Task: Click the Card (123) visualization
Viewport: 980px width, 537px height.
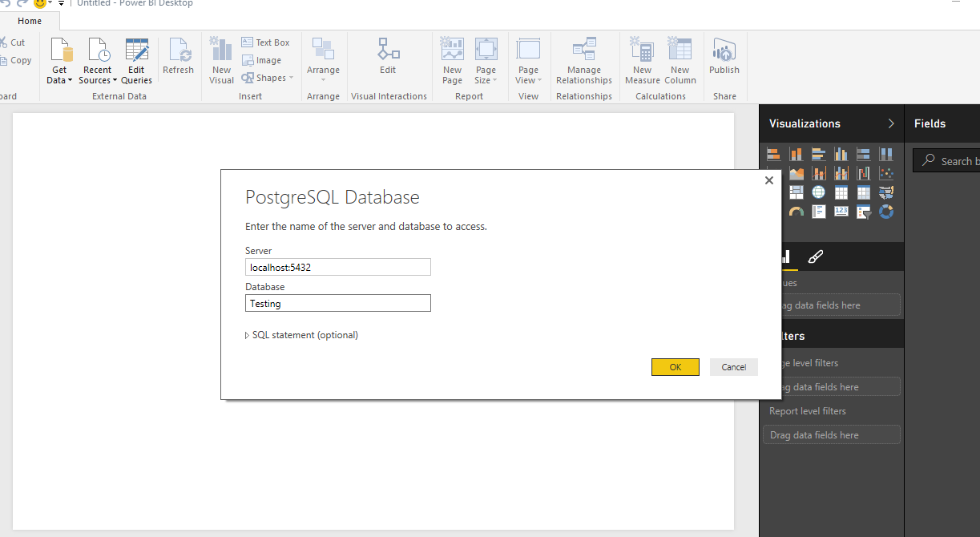Action: (x=841, y=212)
